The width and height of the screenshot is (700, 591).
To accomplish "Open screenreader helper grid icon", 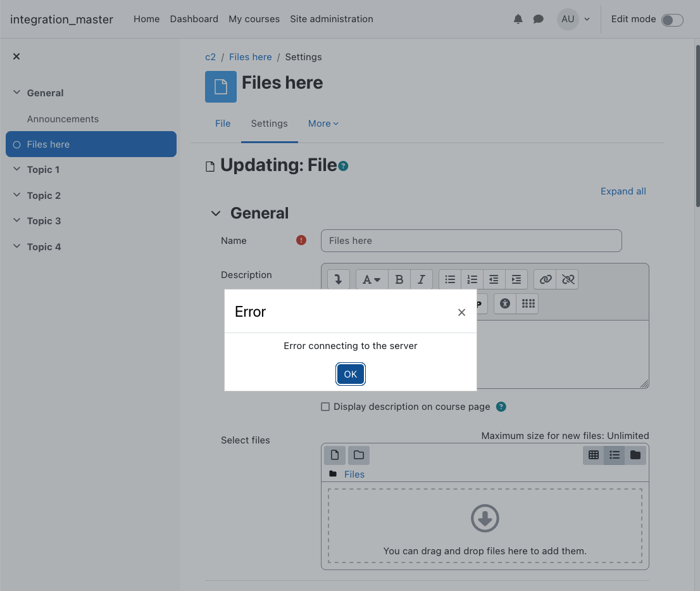I will 528,304.
